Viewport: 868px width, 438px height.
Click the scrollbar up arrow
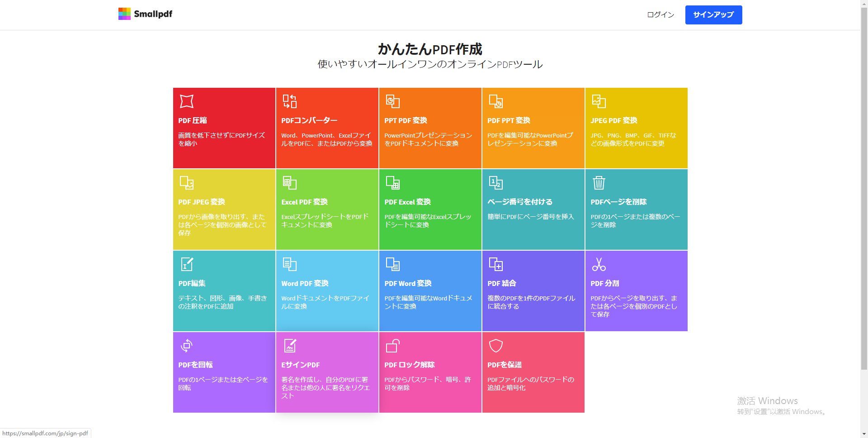(x=864, y=4)
